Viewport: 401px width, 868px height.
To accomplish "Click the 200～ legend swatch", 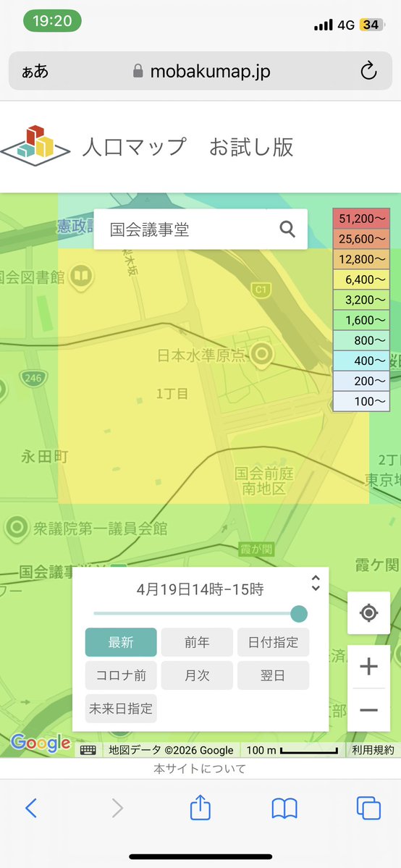I will tap(361, 382).
